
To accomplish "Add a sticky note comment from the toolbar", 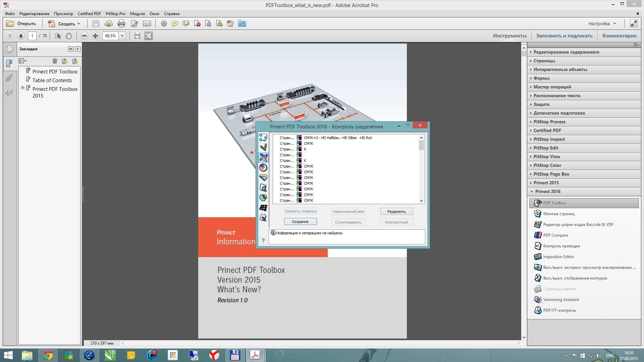I will pos(175,23).
